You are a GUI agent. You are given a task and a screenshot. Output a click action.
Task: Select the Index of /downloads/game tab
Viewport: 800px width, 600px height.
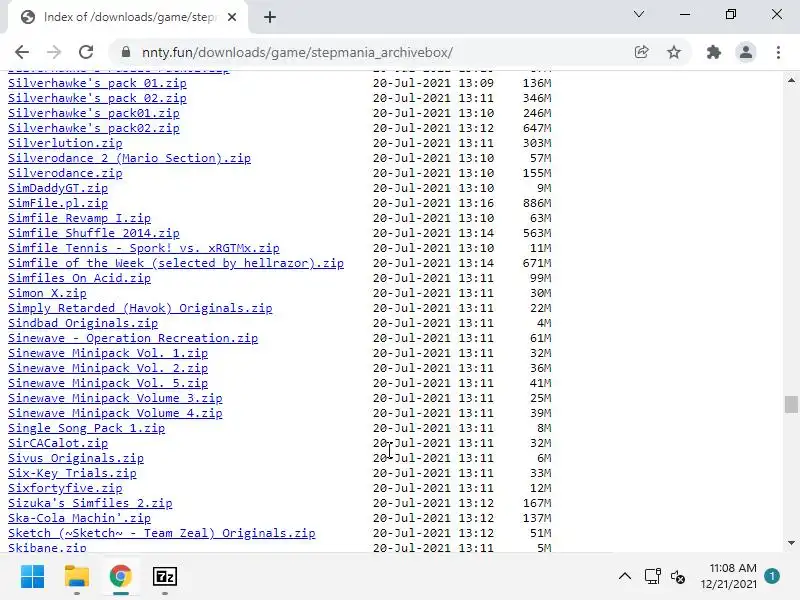click(128, 17)
